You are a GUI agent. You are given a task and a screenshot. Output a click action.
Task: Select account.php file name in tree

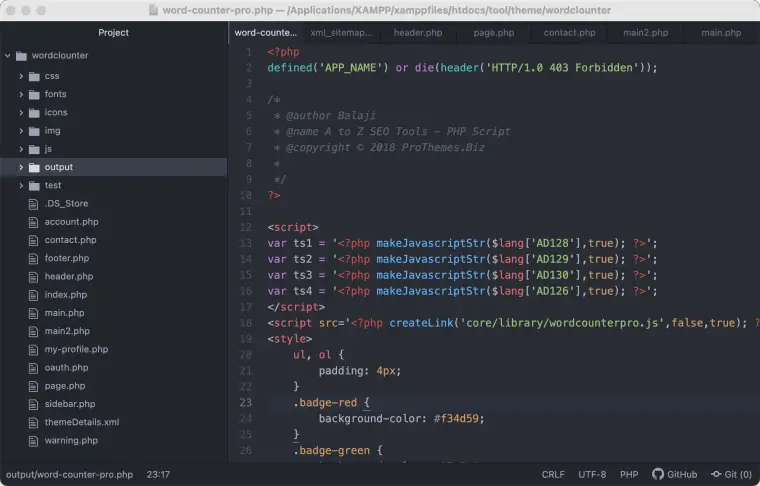[x=71, y=222]
